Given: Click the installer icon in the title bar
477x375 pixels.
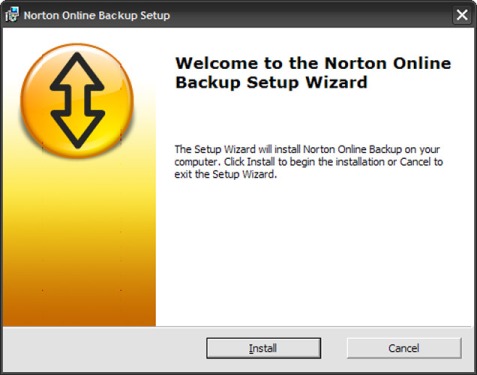Looking at the screenshot, I should [x=12, y=15].
